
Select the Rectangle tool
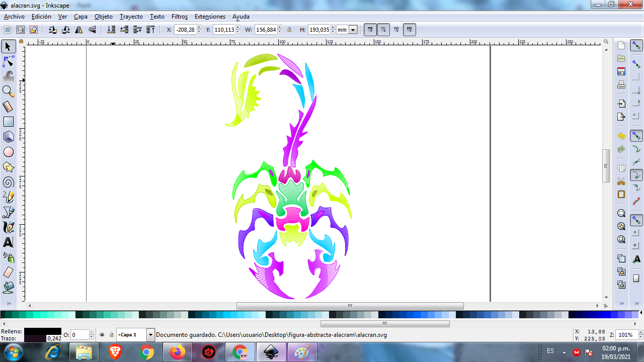8,122
